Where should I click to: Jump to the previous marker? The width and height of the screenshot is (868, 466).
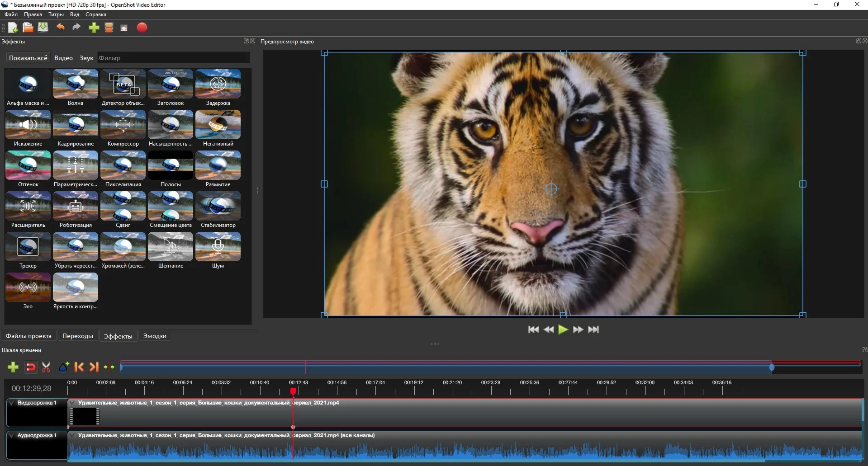(79, 367)
